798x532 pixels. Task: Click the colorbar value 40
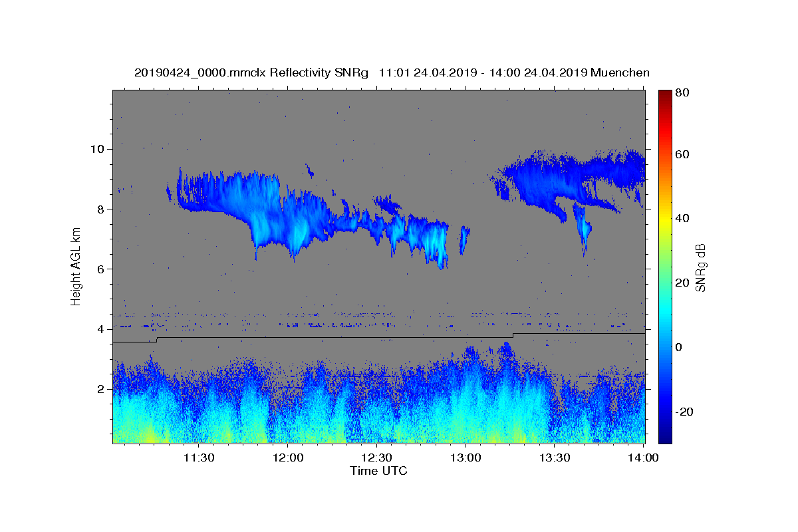point(682,218)
